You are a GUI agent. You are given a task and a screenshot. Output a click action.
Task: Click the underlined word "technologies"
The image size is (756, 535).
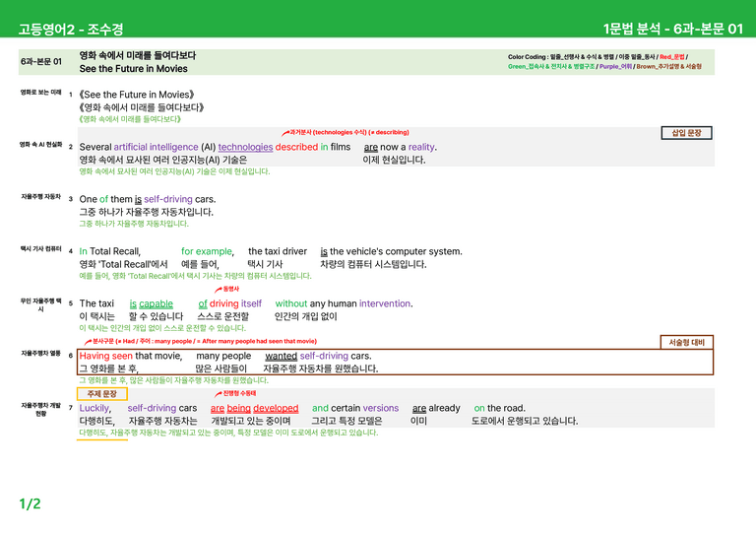(245, 147)
